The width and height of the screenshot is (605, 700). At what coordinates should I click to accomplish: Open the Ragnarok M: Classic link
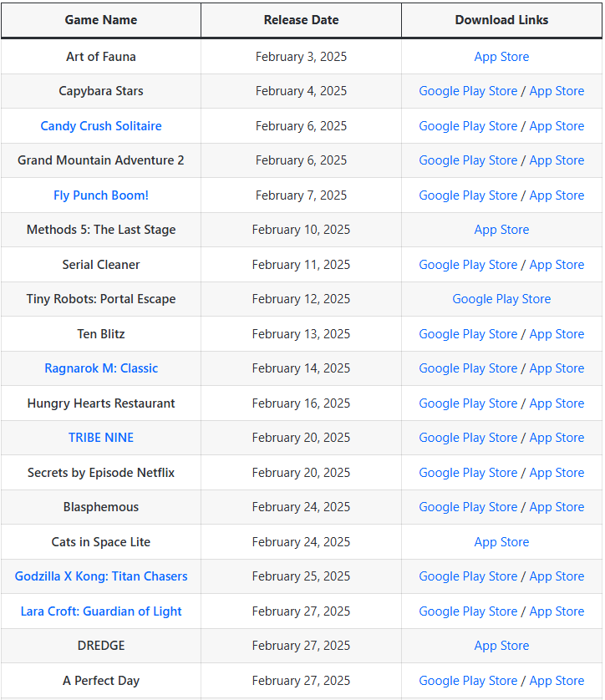point(101,368)
